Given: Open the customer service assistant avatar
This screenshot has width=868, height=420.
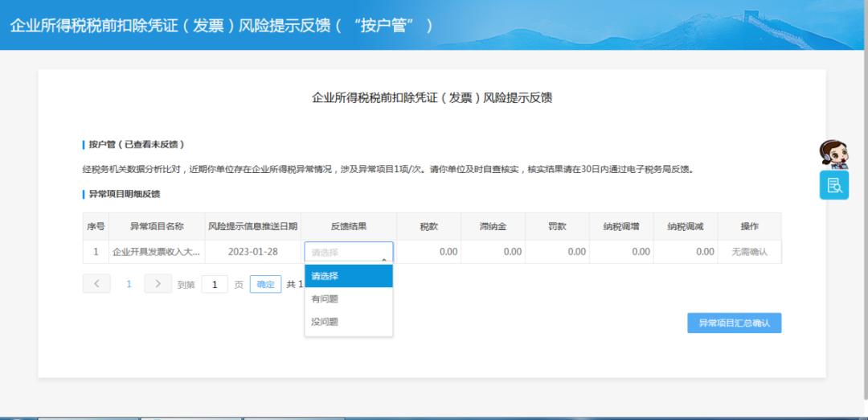Looking at the screenshot, I should 833,154.
